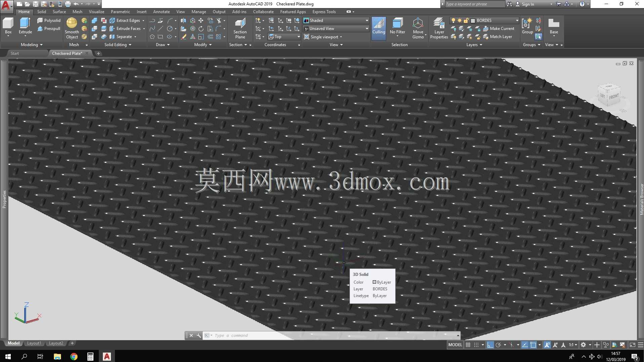Select the Extract Edges tool

127,21
